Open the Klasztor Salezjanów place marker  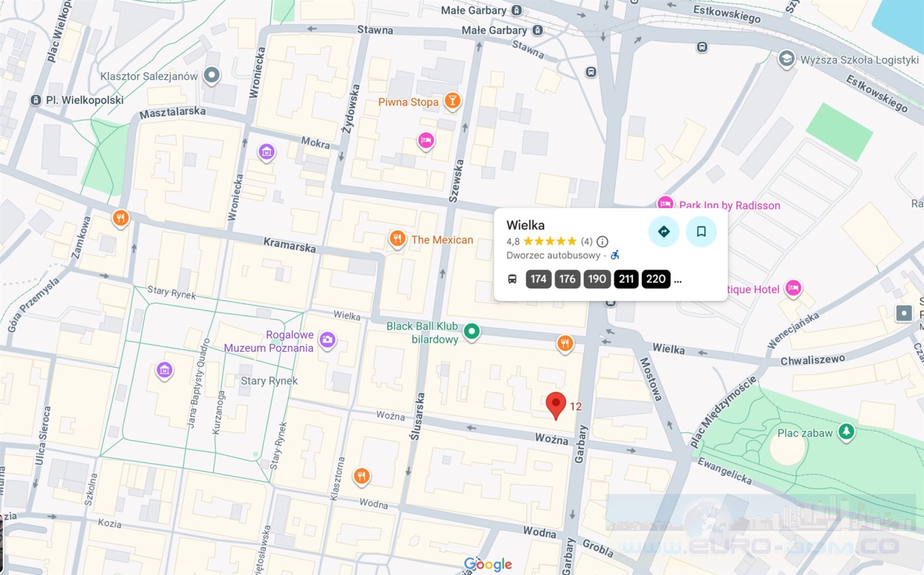pyautogui.click(x=212, y=74)
